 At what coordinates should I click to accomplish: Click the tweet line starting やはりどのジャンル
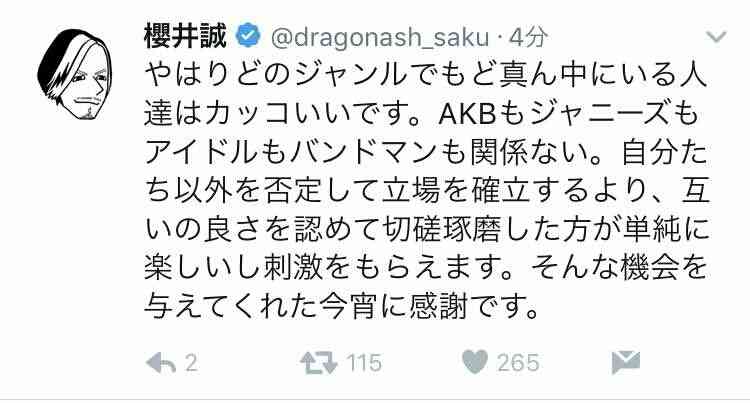click(x=426, y=76)
